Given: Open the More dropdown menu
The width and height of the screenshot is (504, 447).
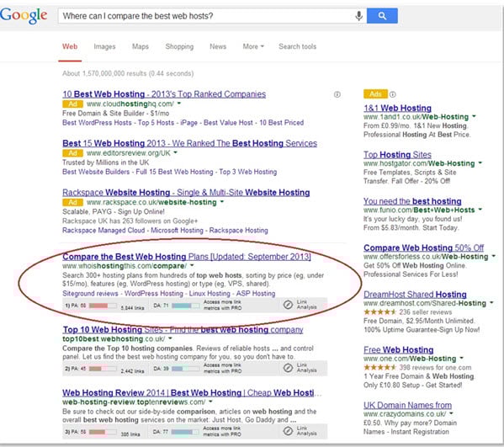Looking at the screenshot, I should (x=253, y=46).
